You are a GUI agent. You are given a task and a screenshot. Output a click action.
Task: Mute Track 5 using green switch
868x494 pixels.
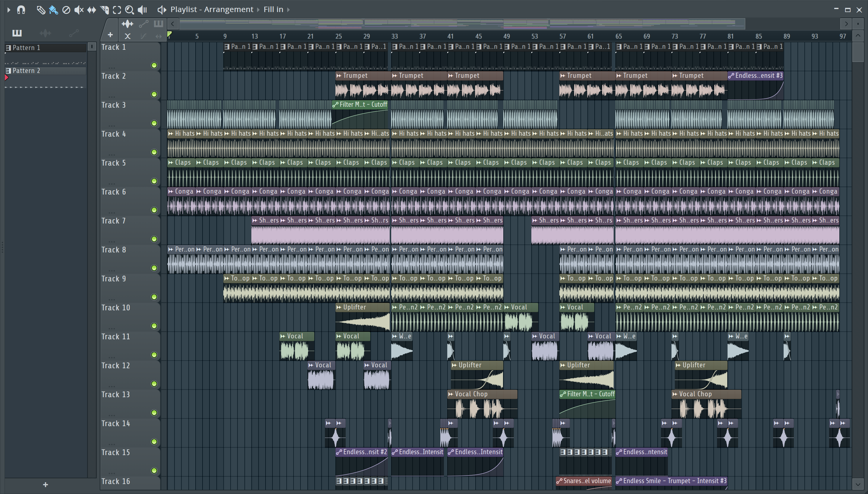(154, 181)
